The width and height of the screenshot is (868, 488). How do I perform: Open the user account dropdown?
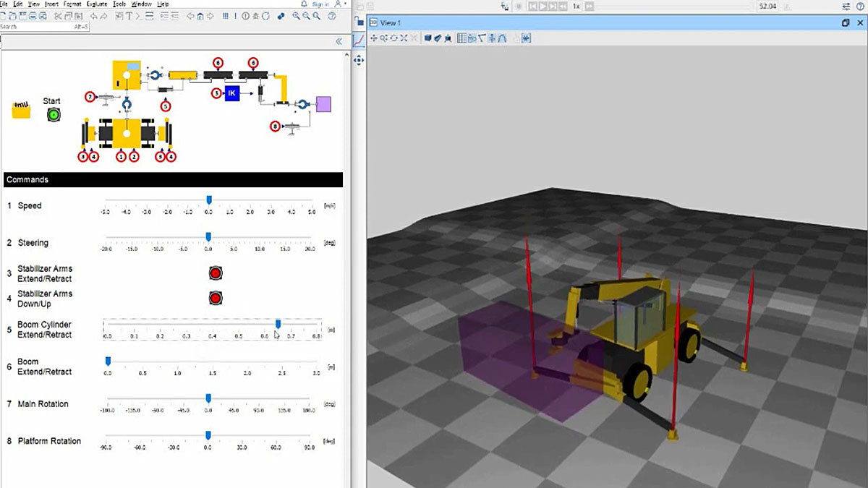point(339,4)
